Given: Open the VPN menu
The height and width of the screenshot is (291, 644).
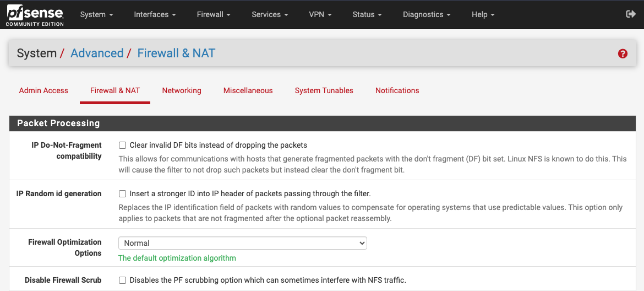Looking at the screenshot, I should point(320,14).
